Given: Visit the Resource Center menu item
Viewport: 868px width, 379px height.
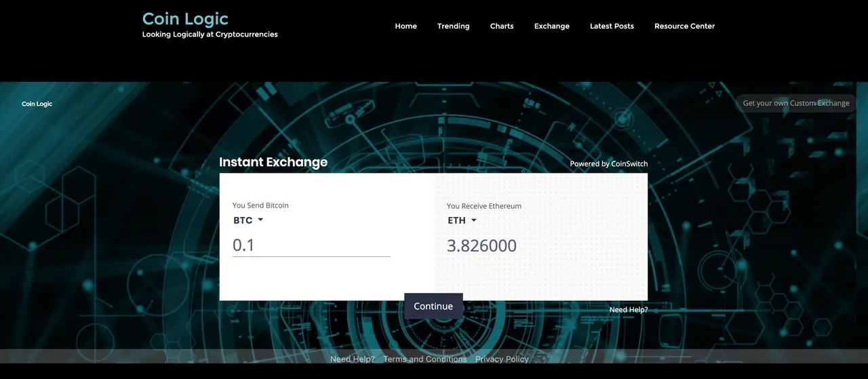Looking at the screenshot, I should coord(684,26).
